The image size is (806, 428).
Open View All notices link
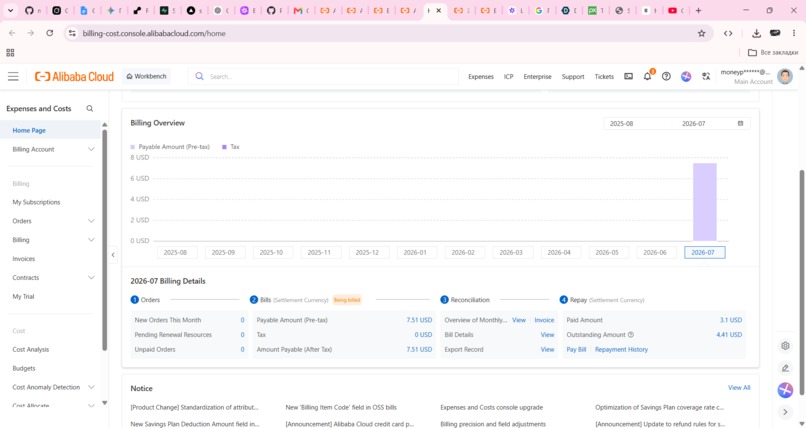click(x=739, y=388)
